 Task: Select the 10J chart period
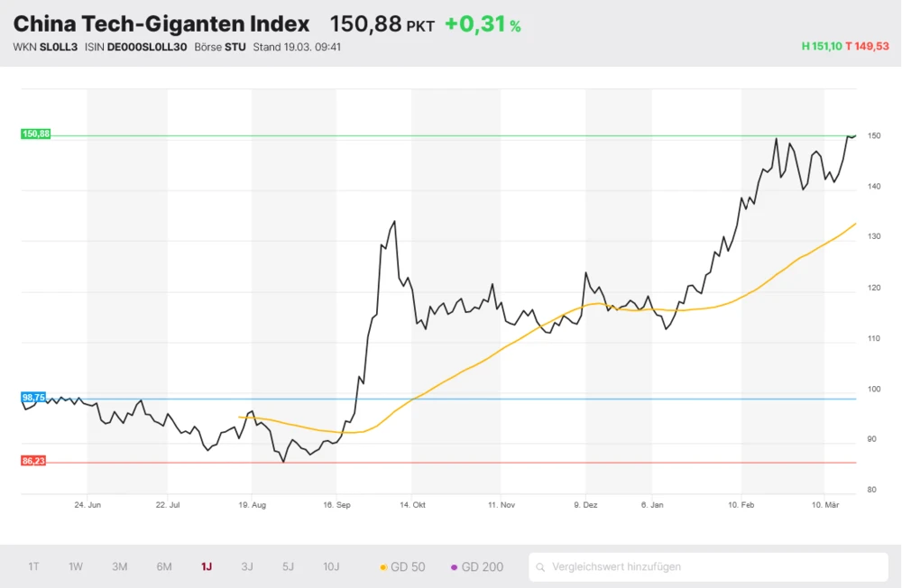pyautogui.click(x=331, y=566)
